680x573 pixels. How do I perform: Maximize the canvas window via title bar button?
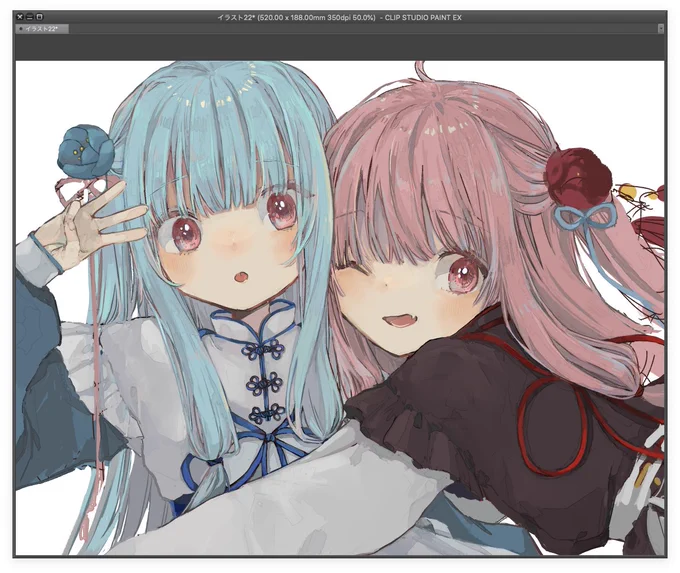(39, 17)
